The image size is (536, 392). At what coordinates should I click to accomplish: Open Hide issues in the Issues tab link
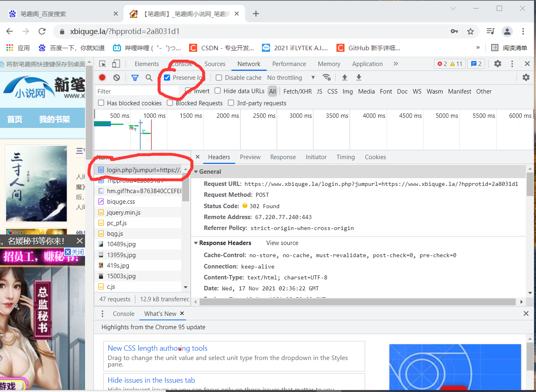coord(151,380)
